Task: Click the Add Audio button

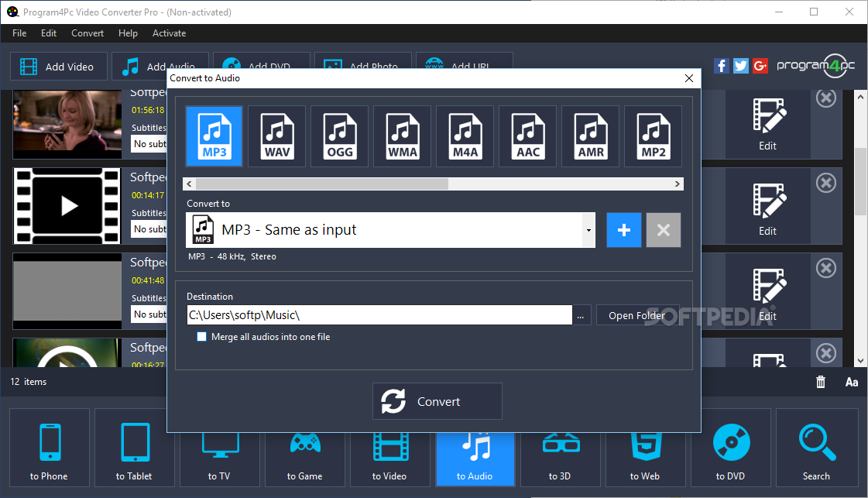Action: (x=160, y=60)
